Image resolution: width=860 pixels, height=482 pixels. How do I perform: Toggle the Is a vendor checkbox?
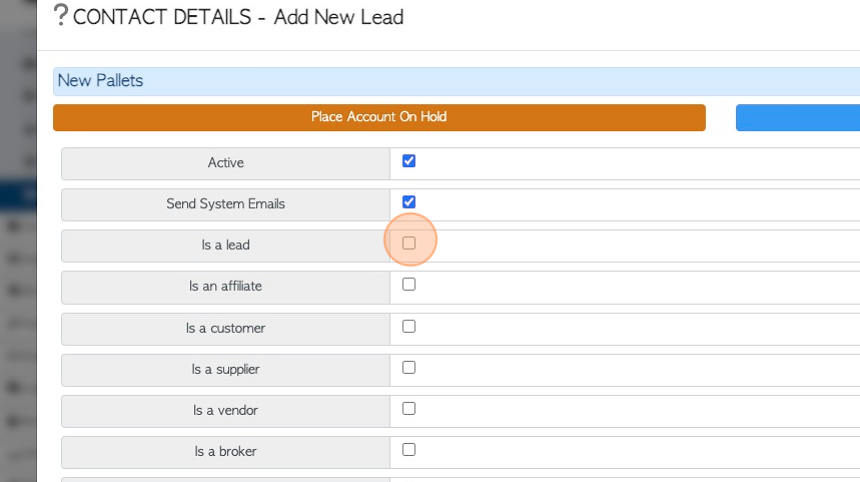(409, 409)
